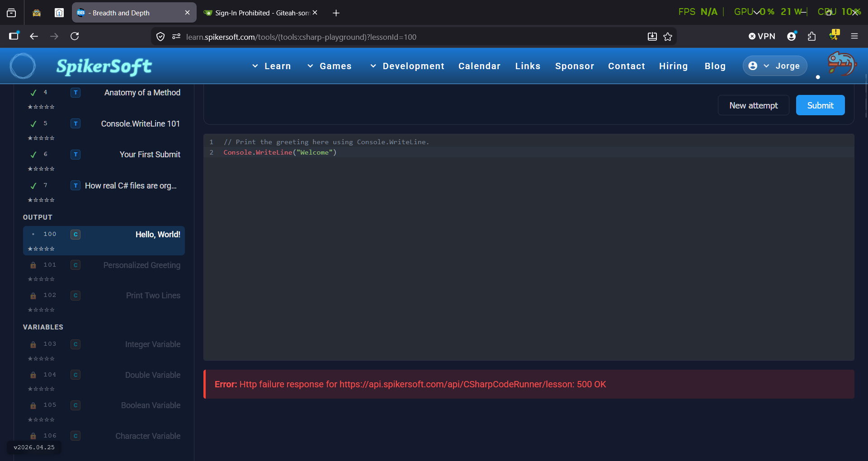The image size is (868, 461).
Task: Click the T type icon for lesson 6
Action: click(x=75, y=155)
